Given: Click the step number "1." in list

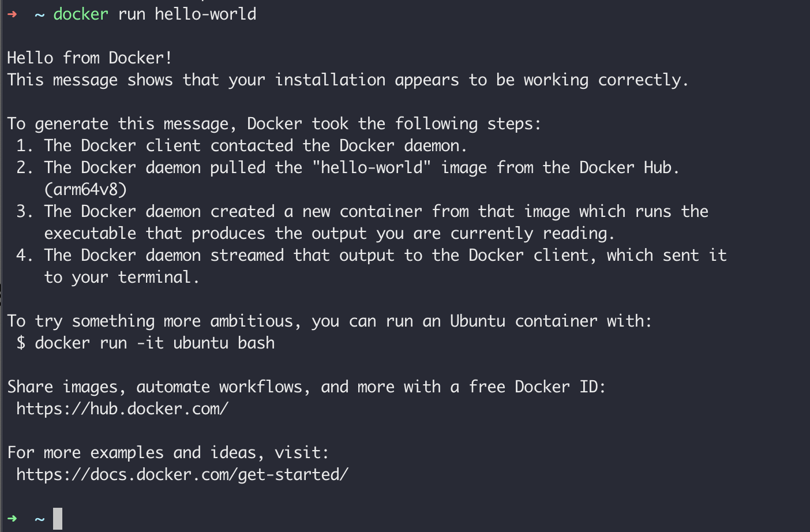Looking at the screenshot, I should tap(25, 145).
